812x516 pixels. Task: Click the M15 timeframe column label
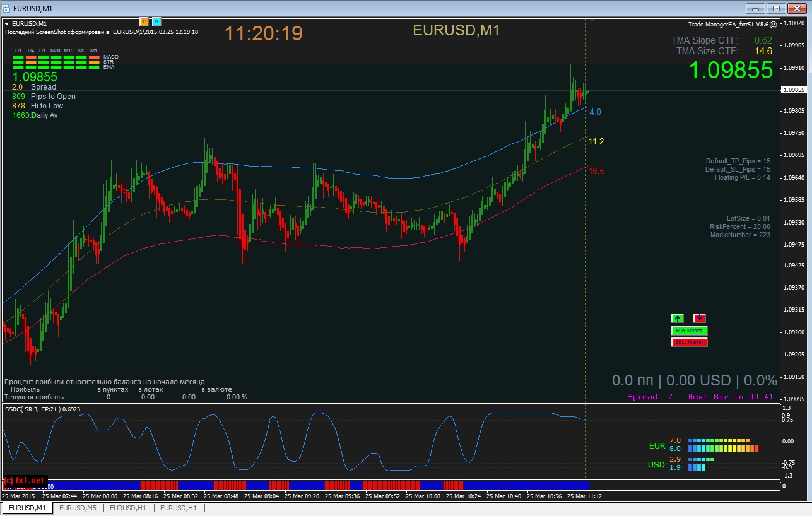[69, 50]
